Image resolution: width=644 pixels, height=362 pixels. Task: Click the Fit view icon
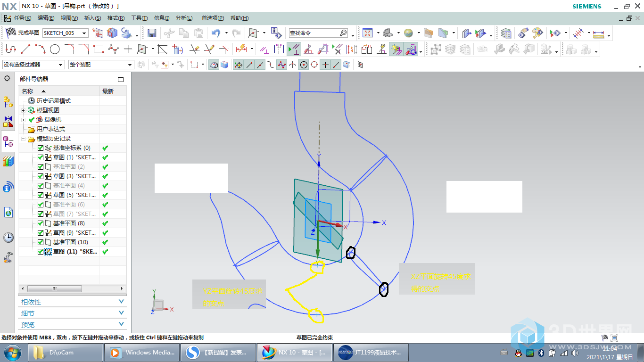pos(368,33)
